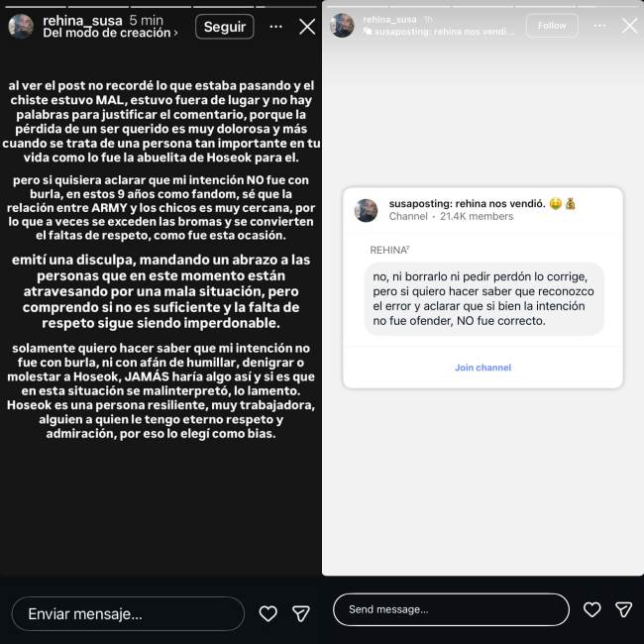This screenshot has height=644, width=644.
Task: Open rehina_susa profile picture on left story
Action: click(21, 27)
